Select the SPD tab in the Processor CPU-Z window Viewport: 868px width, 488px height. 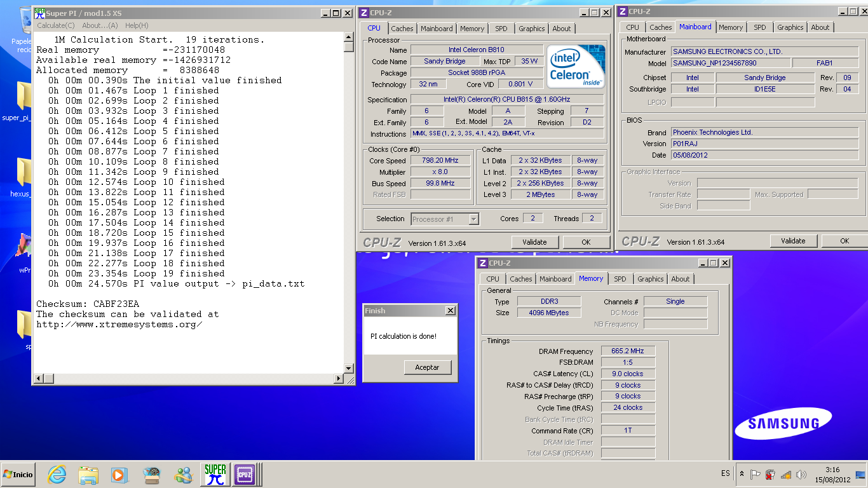coord(501,29)
